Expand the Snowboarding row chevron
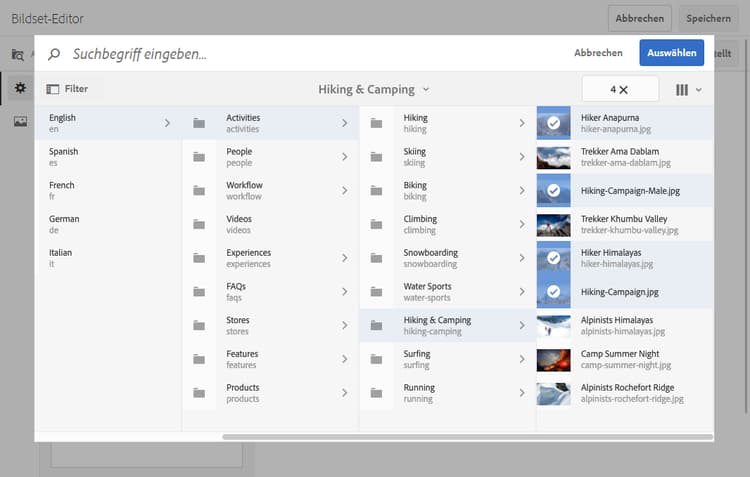 coord(522,258)
